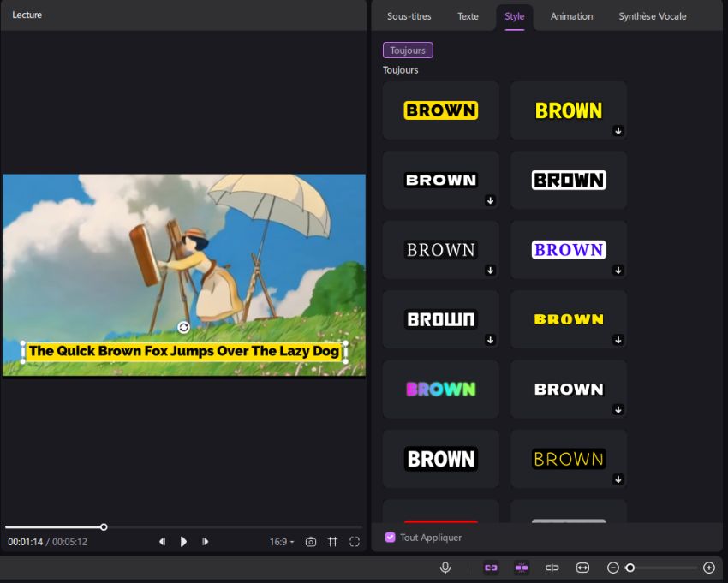Step forward one frame
Image resolution: width=728 pixels, height=583 pixels.
coord(205,542)
